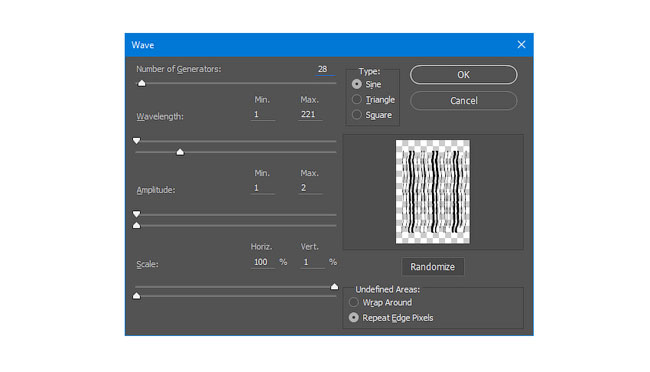Screen dimensions: 650x372
Task: Click the Horizontal scale percent field
Action: [263, 262]
